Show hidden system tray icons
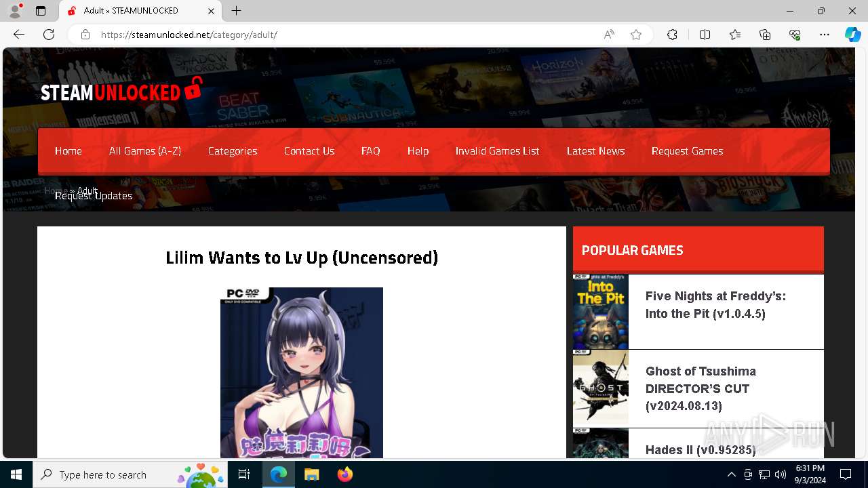868x488 pixels. 731,474
